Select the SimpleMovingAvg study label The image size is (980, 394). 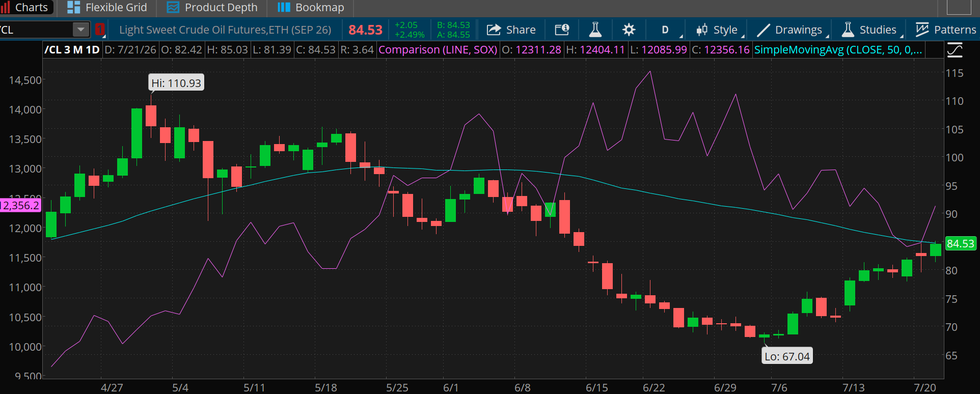(838, 50)
